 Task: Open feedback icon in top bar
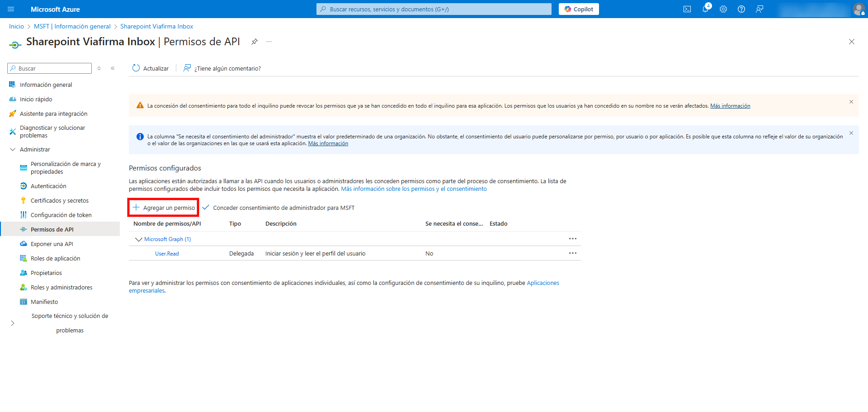pos(759,9)
